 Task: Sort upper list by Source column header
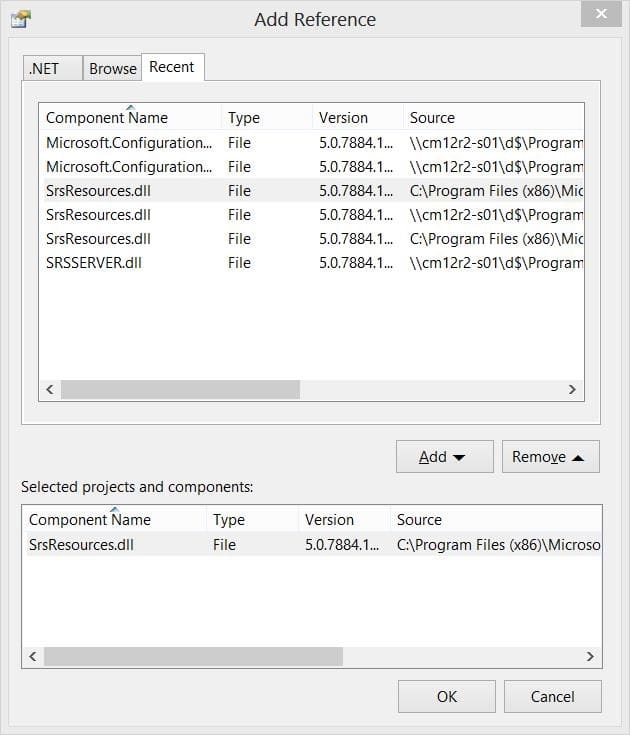pyautogui.click(x=494, y=118)
